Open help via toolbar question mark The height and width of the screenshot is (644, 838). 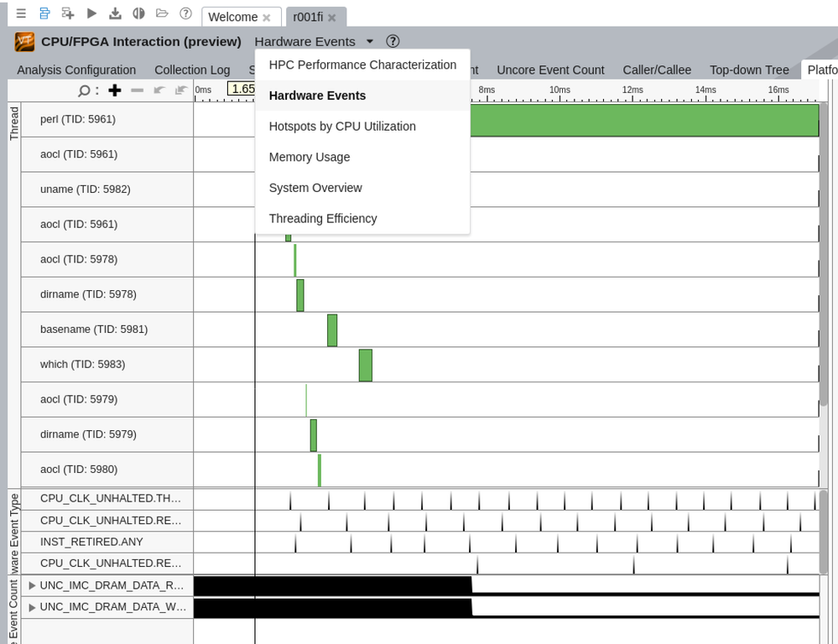tap(185, 14)
